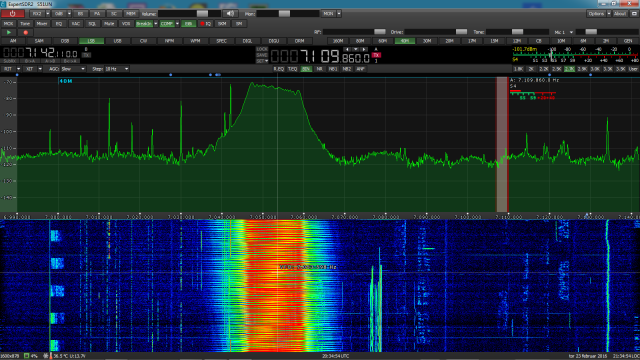The height and width of the screenshot is (360, 640).
Task: Toggle the T.EQ transmit equalizer
Action: (x=293, y=69)
